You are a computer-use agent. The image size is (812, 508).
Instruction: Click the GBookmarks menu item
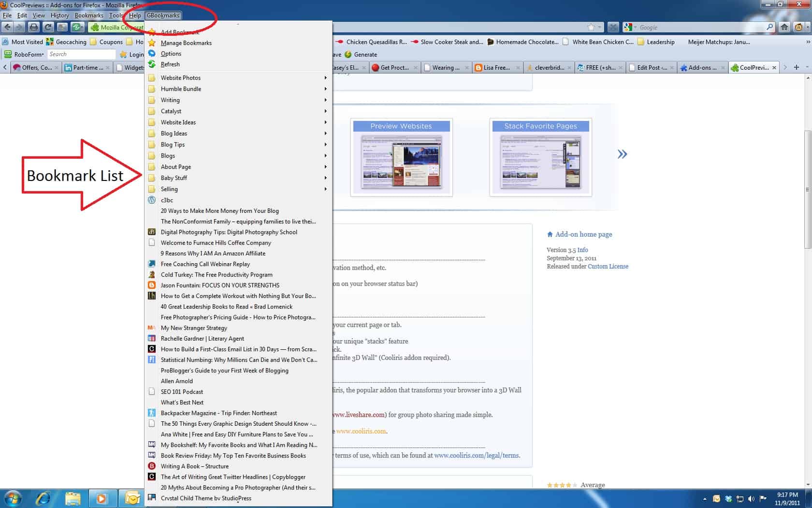pos(163,15)
